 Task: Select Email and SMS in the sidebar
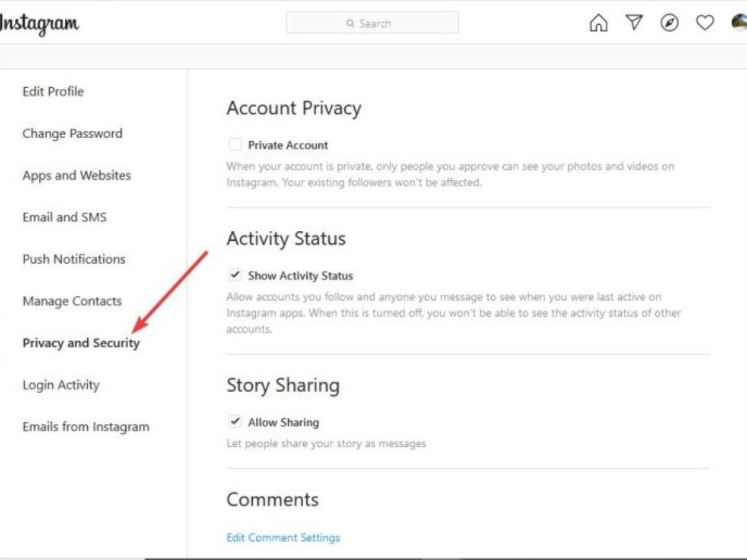64,217
